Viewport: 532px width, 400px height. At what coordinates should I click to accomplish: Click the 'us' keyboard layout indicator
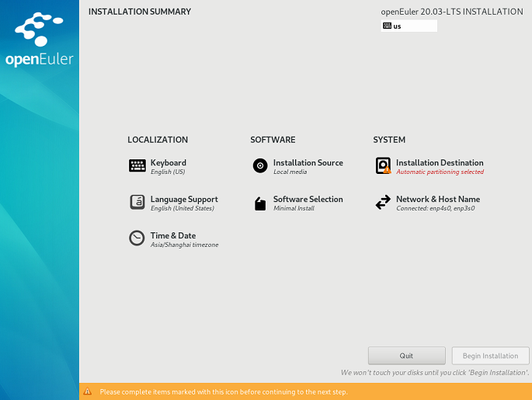click(410, 26)
